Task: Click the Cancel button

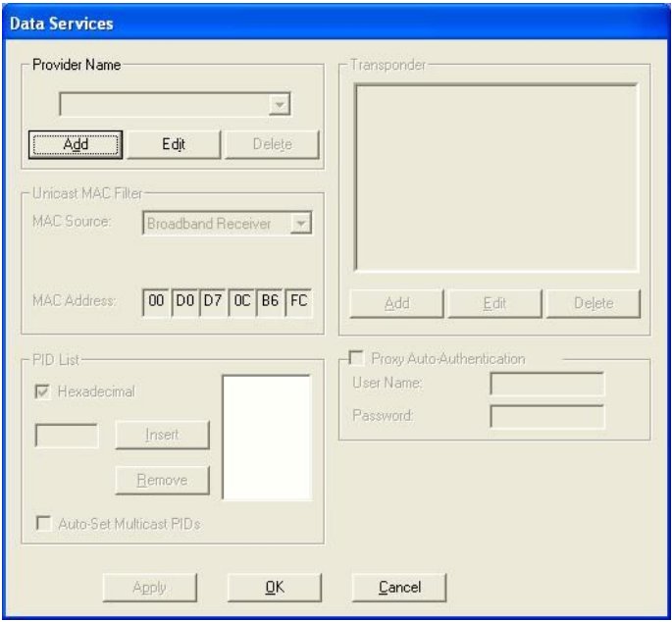Action: [x=399, y=588]
